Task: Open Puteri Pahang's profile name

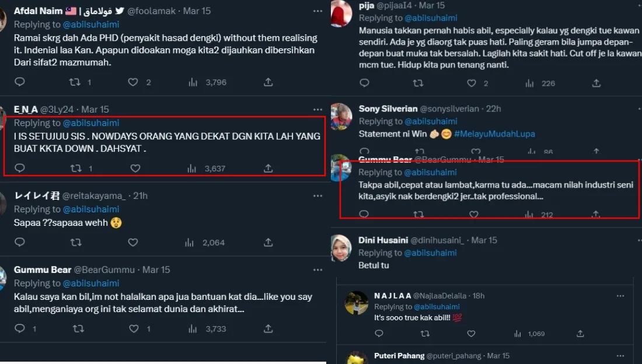Action: click(399, 355)
